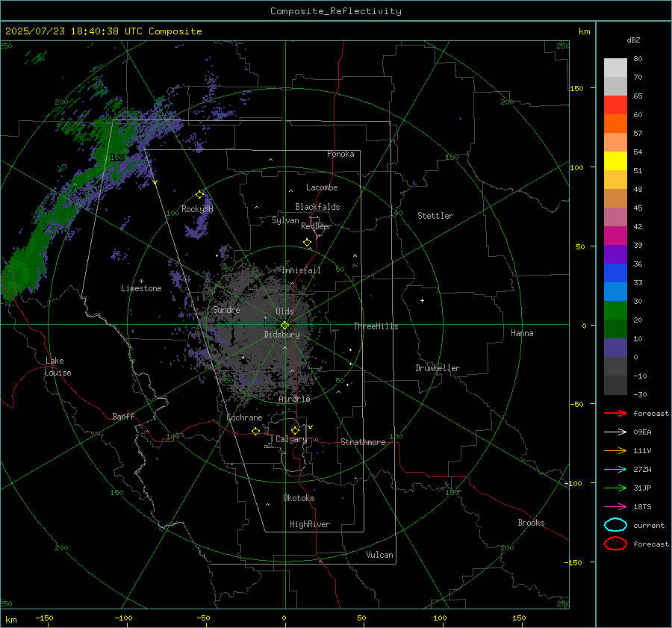Click the Lacombe label
The height and width of the screenshot is (628, 672).
click(322, 187)
